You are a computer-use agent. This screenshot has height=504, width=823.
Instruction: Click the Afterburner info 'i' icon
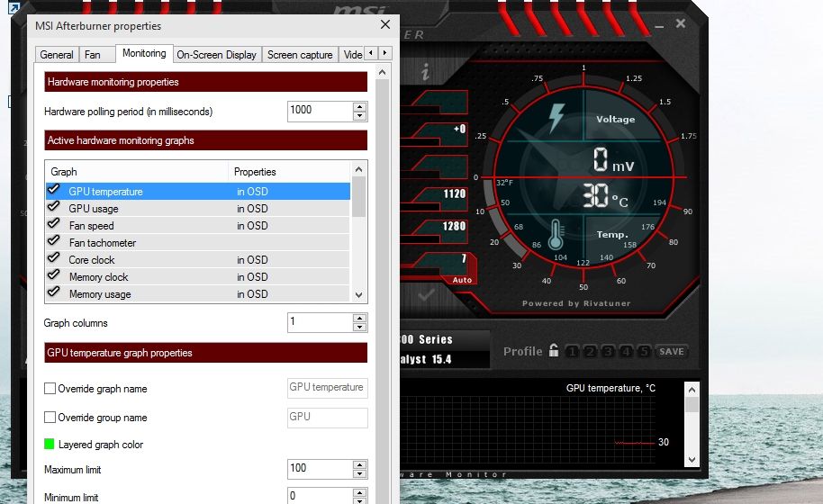425,72
